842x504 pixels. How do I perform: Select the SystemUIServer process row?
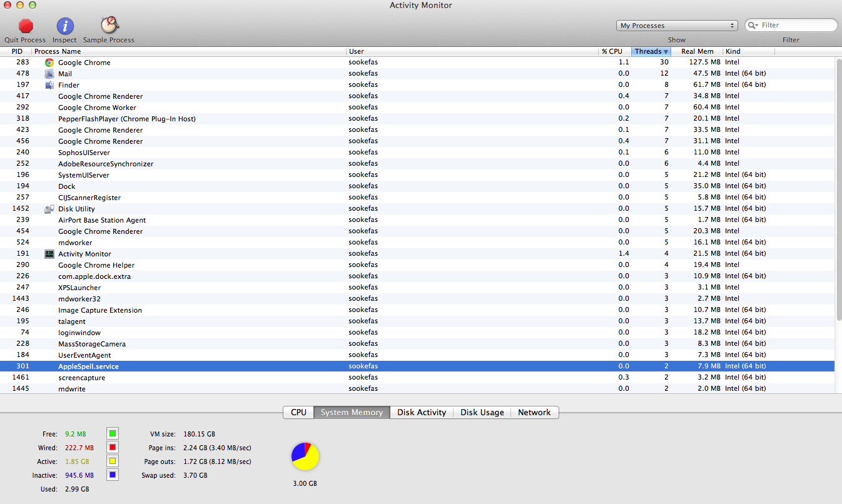pos(417,175)
